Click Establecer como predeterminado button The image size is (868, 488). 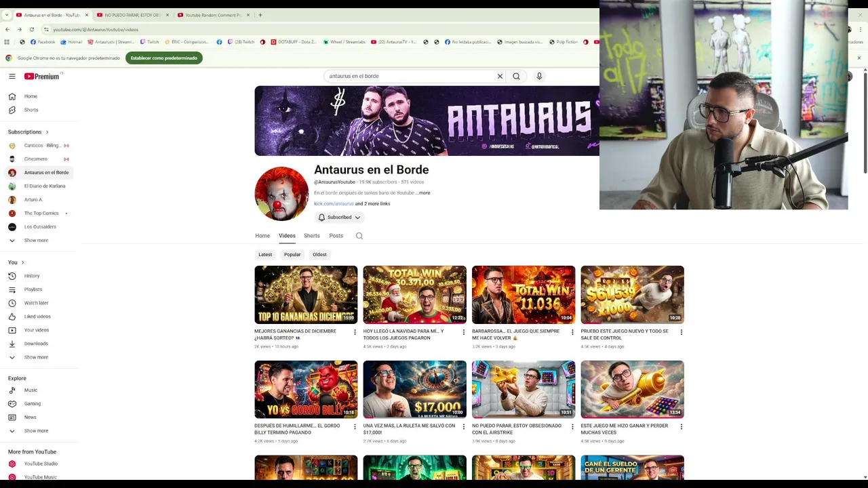[x=164, y=58]
